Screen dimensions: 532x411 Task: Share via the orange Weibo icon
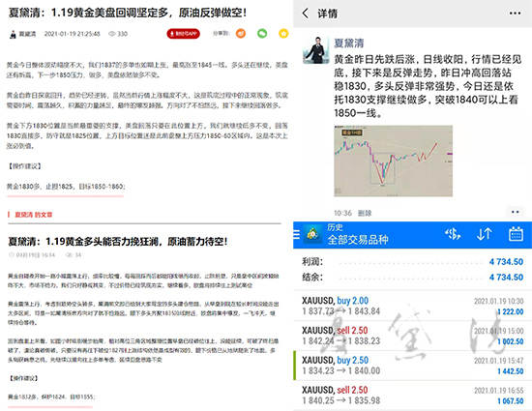click(x=241, y=33)
